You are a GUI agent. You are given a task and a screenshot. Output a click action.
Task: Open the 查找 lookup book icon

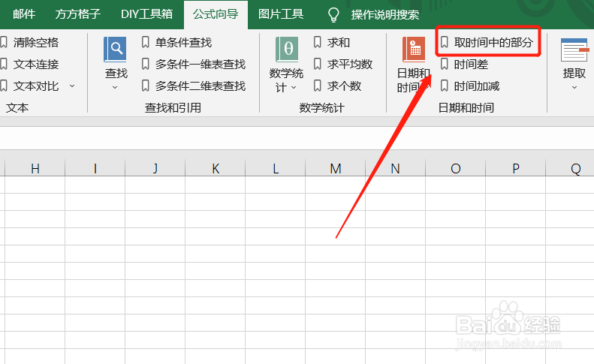click(x=115, y=50)
